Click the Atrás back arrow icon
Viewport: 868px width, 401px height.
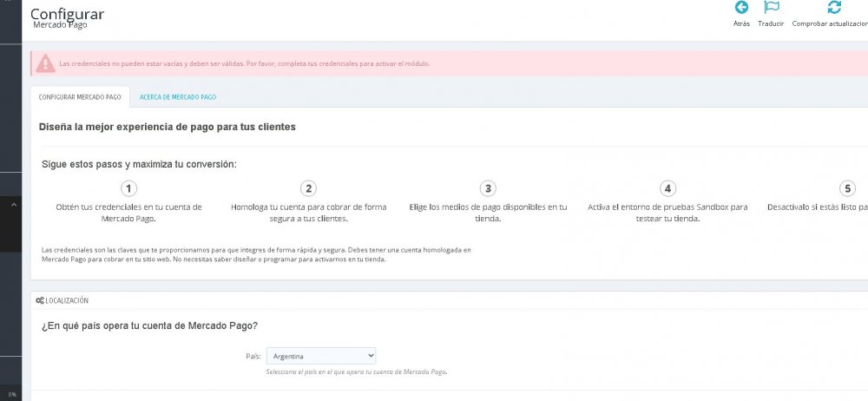(741, 7)
